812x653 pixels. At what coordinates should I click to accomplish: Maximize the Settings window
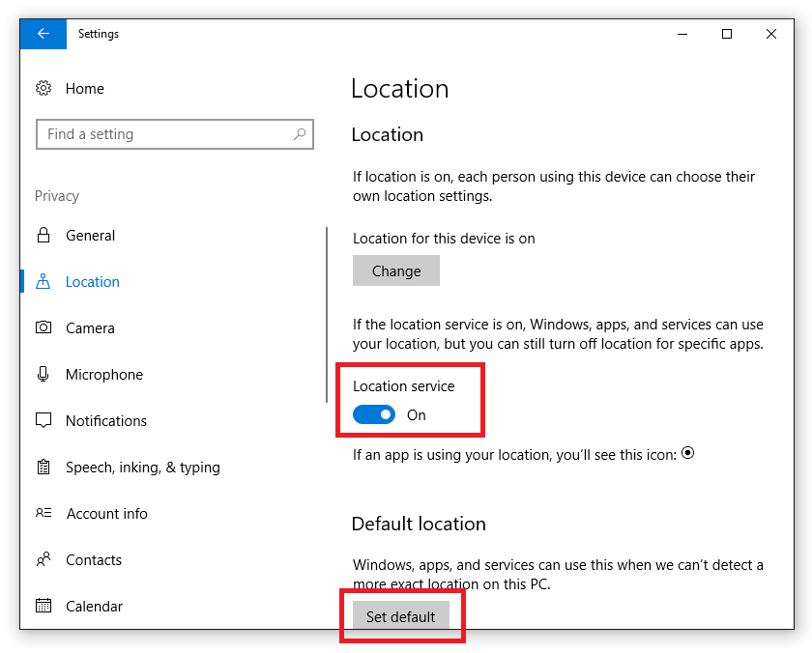[727, 34]
